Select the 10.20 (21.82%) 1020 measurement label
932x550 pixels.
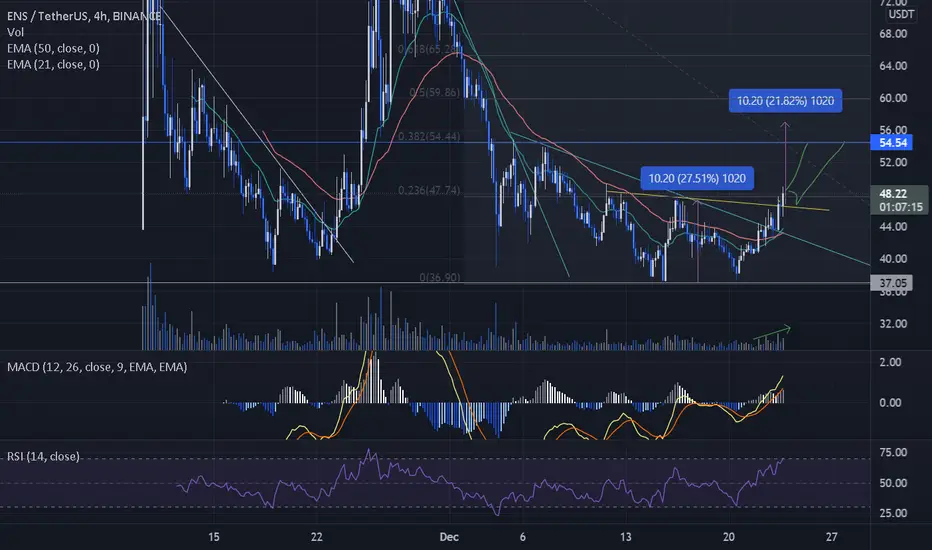[785, 100]
